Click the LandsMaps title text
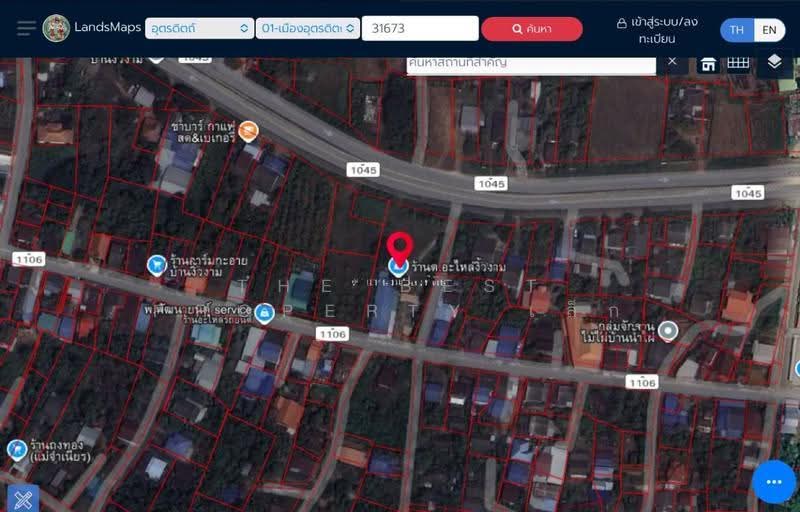 108,27
